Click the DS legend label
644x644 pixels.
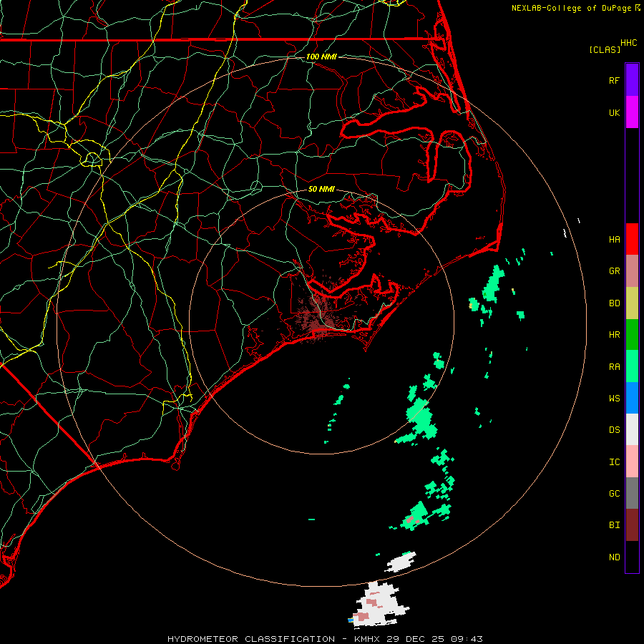click(615, 430)
